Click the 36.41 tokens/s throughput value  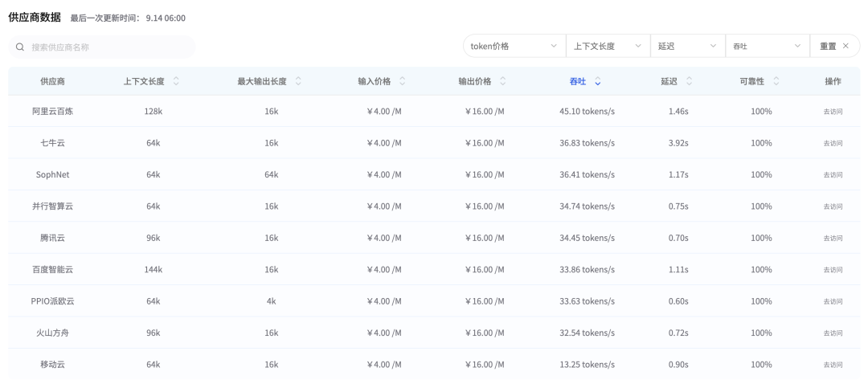(x=588, y=174)
